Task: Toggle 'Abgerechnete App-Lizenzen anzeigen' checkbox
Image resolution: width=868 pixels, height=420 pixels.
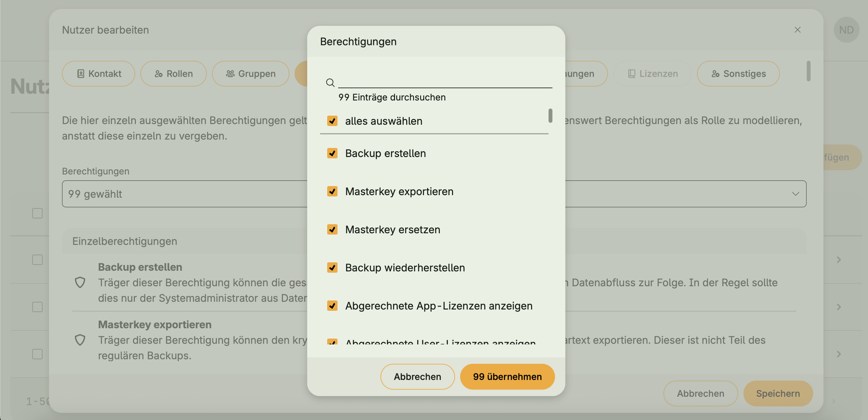Action: (333, 306)
